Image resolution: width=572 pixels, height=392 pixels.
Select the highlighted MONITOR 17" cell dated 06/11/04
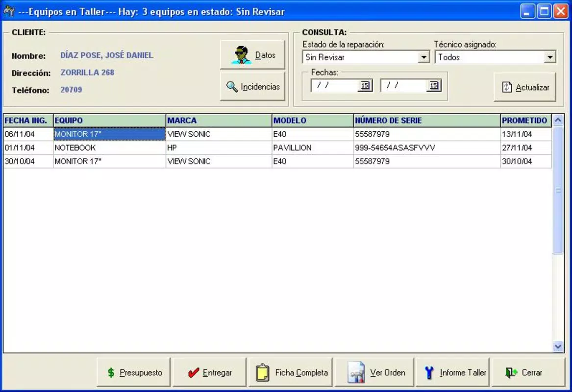(109, 134)
